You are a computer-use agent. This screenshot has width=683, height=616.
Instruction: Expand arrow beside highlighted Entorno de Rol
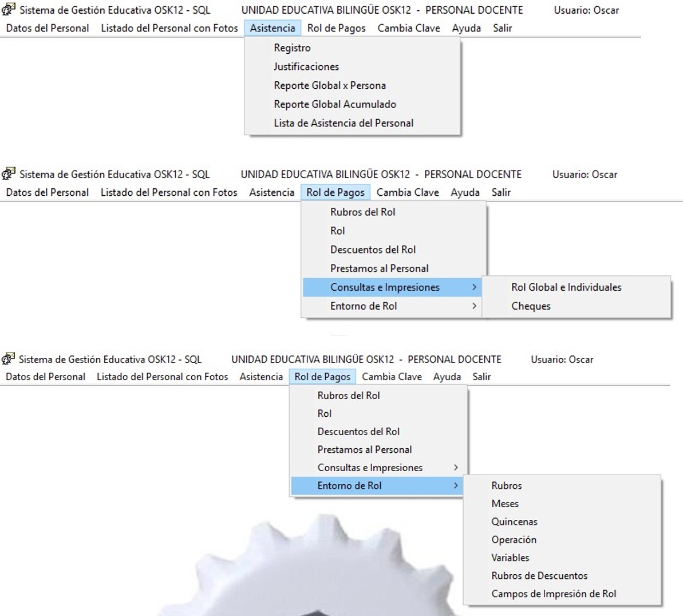click(x=456, y=486)
